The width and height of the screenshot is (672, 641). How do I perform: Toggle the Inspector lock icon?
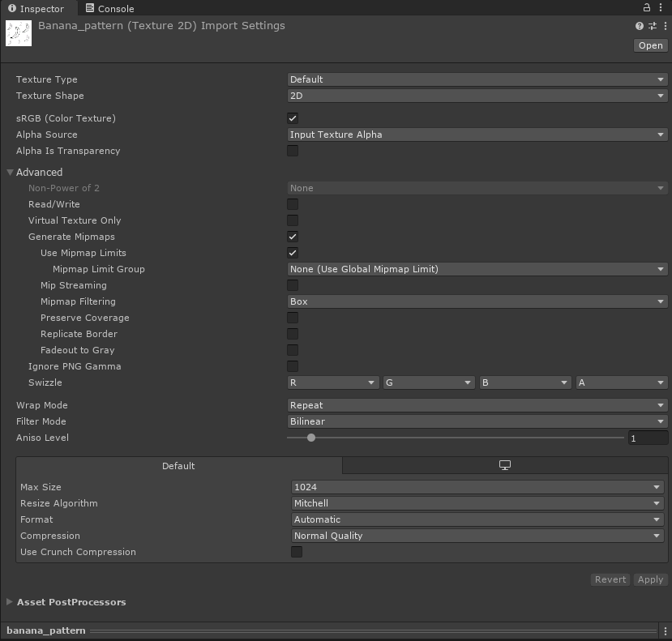(647, 7)
